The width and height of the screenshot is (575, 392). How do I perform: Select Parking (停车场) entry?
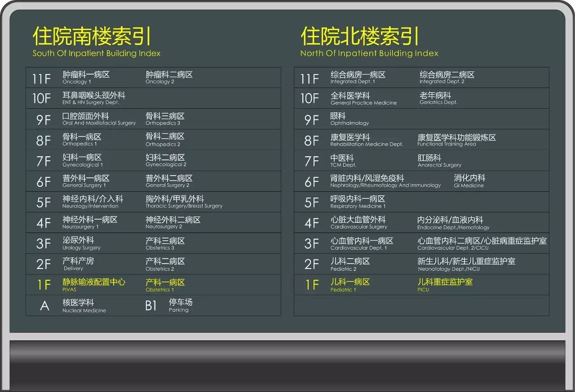click(x=181, y=305)
